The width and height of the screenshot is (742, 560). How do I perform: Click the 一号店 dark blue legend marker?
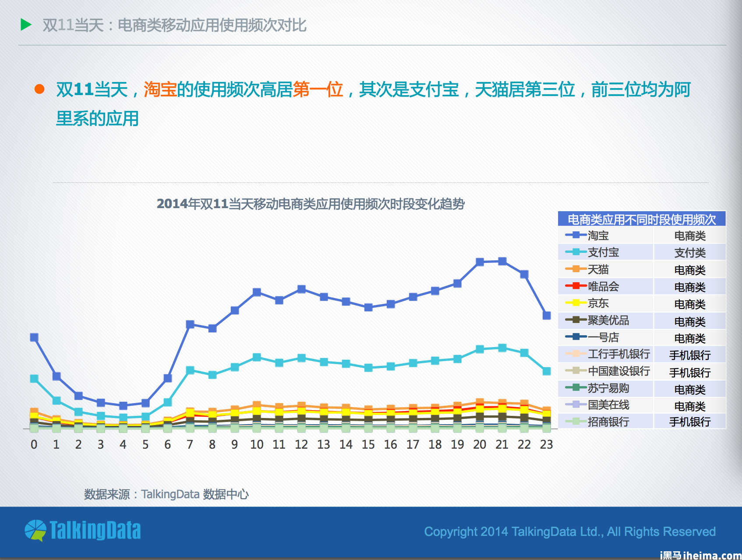click(x=576, y=337)
